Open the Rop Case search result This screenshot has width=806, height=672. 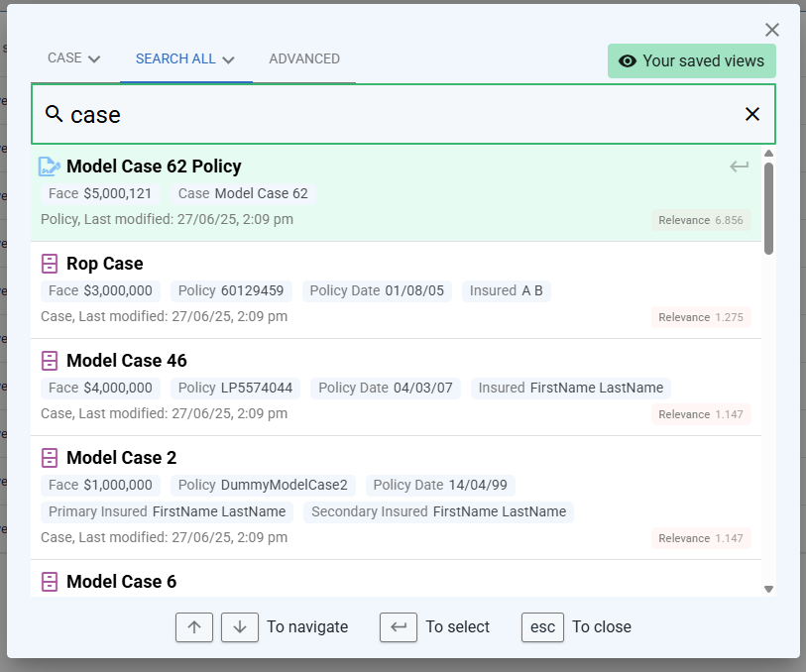pos(104,264)
